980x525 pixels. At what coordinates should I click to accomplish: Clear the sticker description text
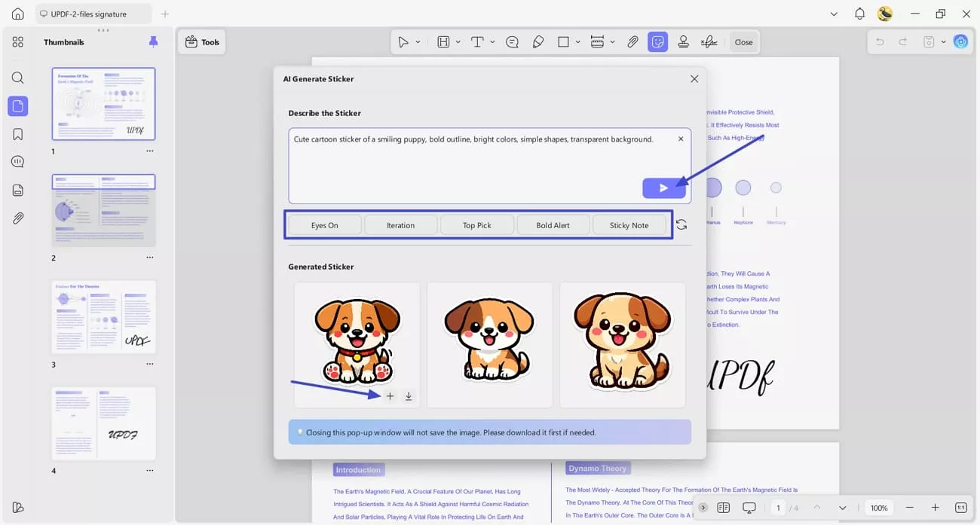pyautogui.click(x=681, y=139)
